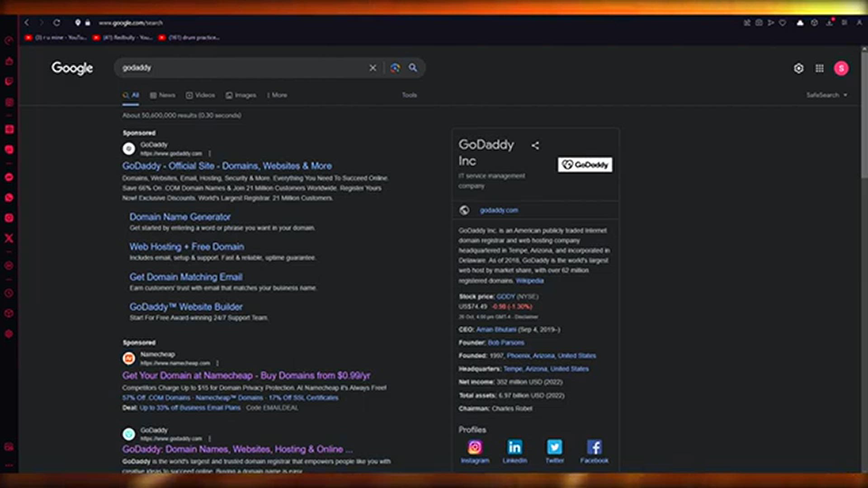Switch to the News tab

click(x=163, y=95)
